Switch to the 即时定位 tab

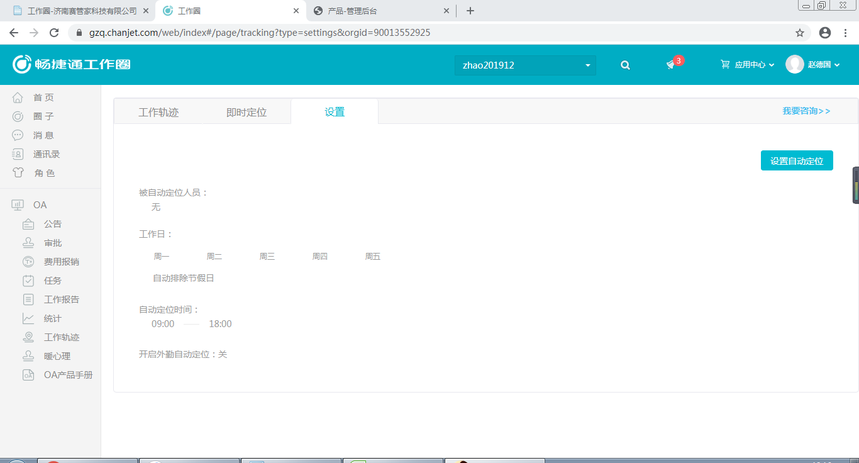pos(247,112)
